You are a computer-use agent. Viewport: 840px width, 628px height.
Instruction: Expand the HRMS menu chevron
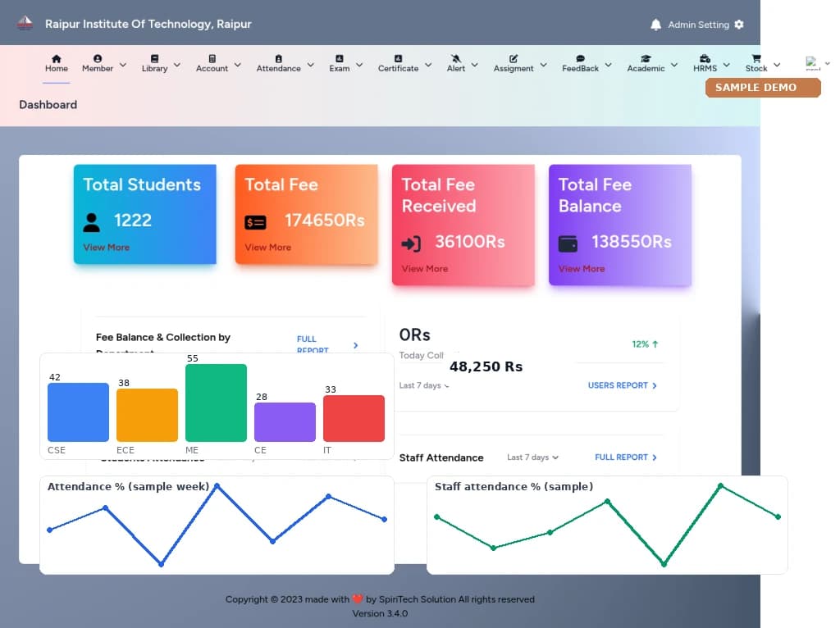[x=727, y=65]
